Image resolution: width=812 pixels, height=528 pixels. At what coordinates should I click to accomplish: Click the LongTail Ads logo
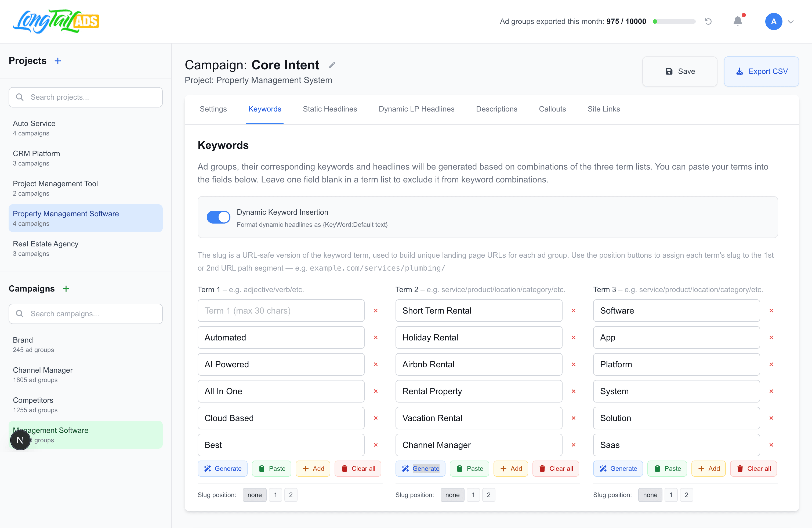[56, 21]
